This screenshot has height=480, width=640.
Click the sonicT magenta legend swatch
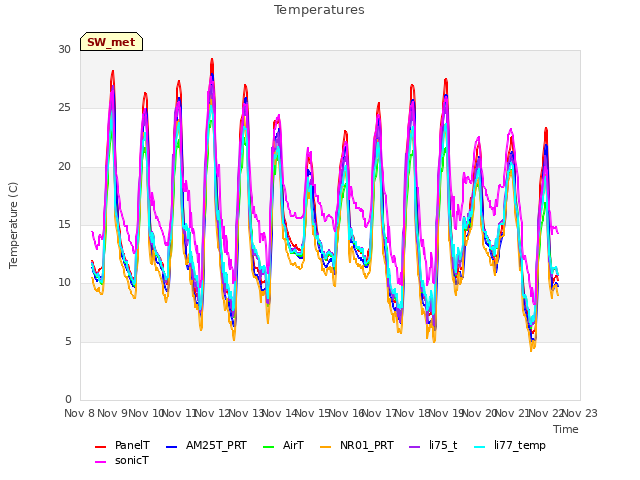[x=100, y=462]
